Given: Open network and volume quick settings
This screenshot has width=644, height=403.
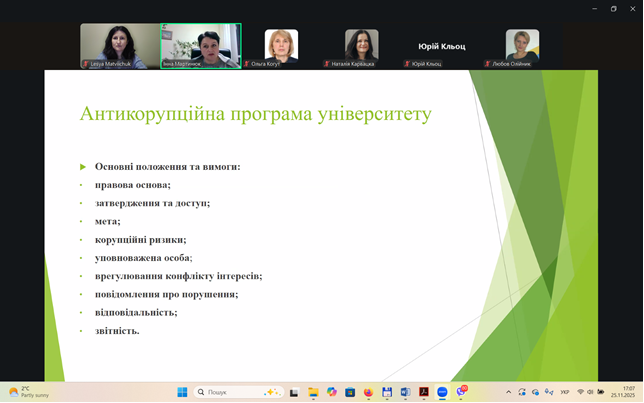Looking at the screenshot, I should pos(590,392).
